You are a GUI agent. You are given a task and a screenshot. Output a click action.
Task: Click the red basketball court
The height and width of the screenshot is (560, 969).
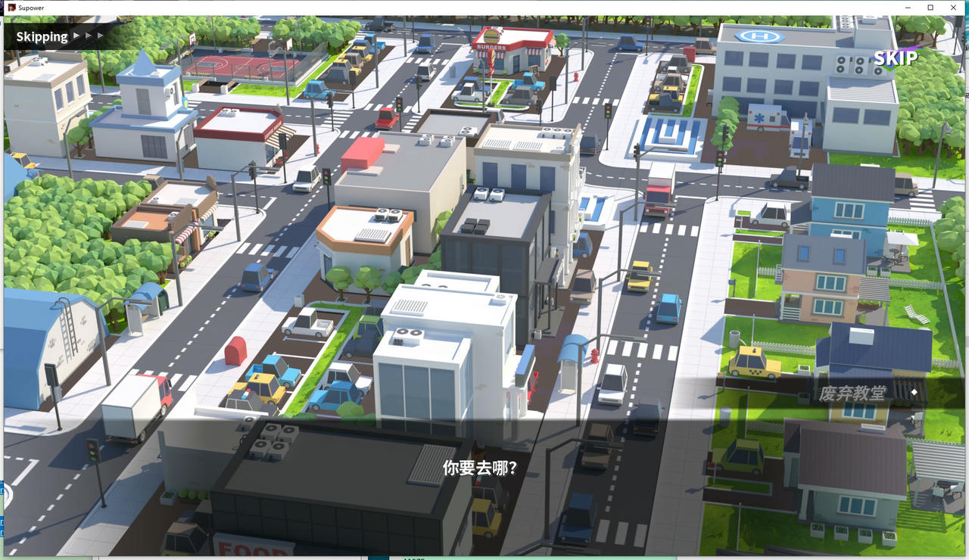[x=227, y=67]
